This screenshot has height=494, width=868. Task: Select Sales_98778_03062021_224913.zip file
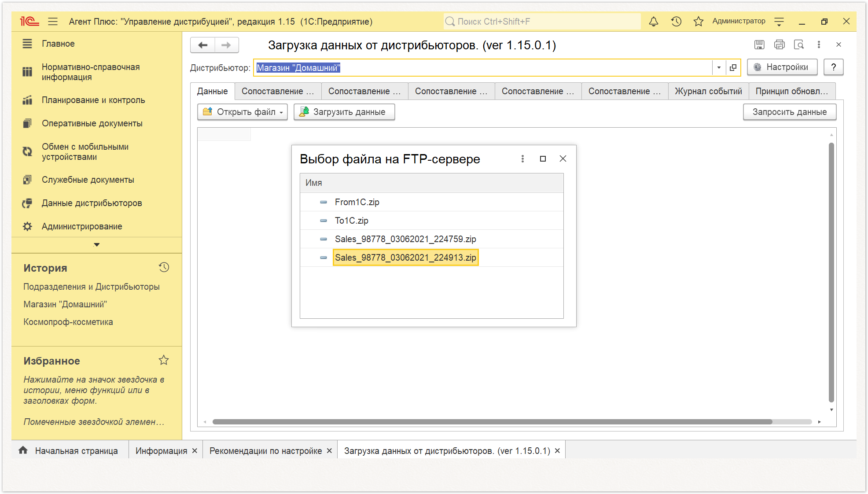(431, 258)
